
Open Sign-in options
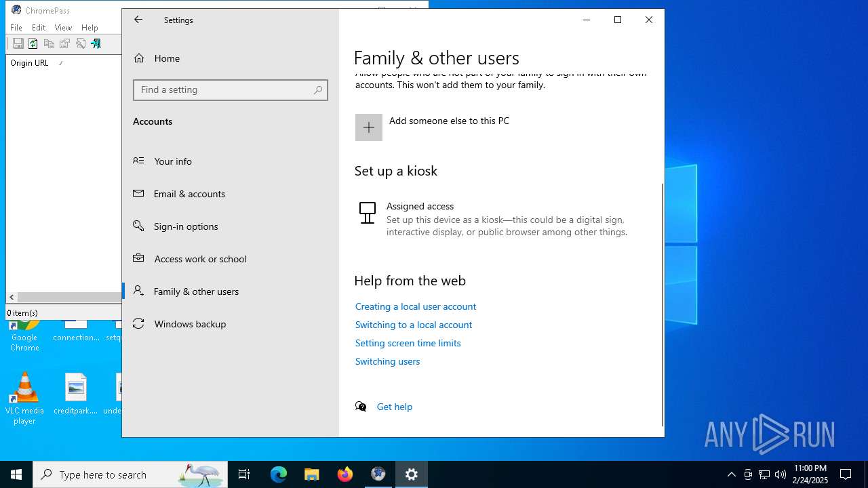coord(231,226)
